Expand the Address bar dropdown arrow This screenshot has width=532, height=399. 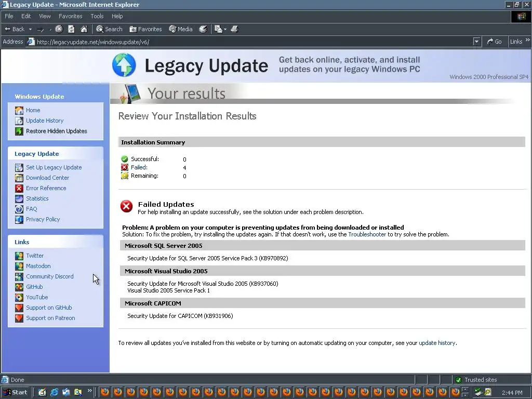pos(477,42)
